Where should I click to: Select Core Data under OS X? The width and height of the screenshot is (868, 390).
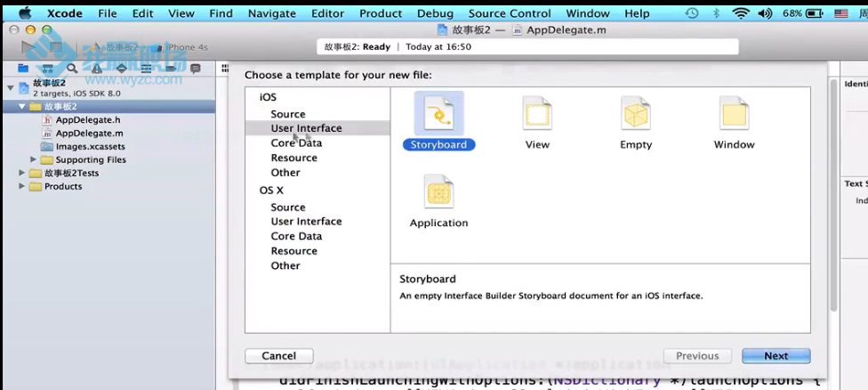[296, 236]
